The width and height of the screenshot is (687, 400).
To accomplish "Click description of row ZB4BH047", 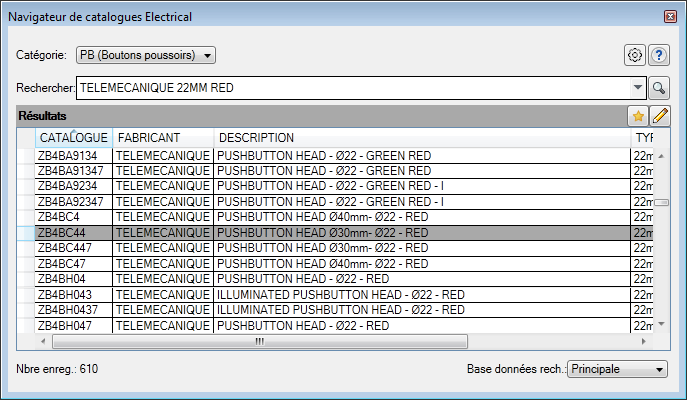I will coord(422,326).
